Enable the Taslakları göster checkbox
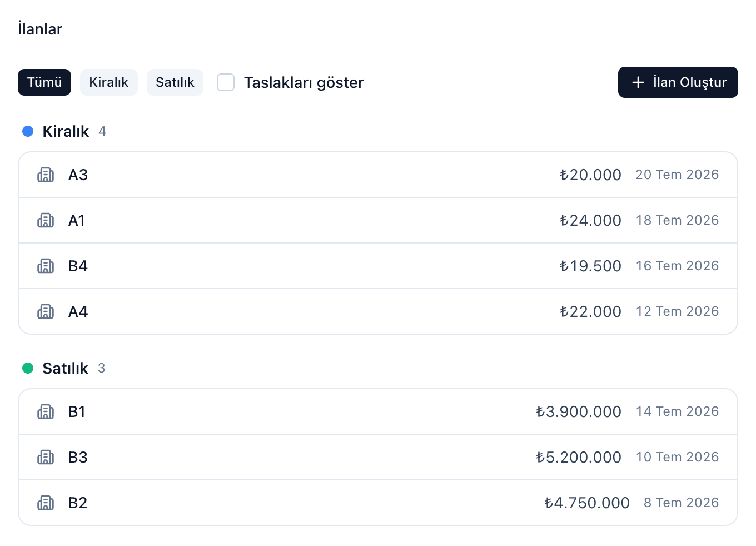 click(x=226, y=82)
